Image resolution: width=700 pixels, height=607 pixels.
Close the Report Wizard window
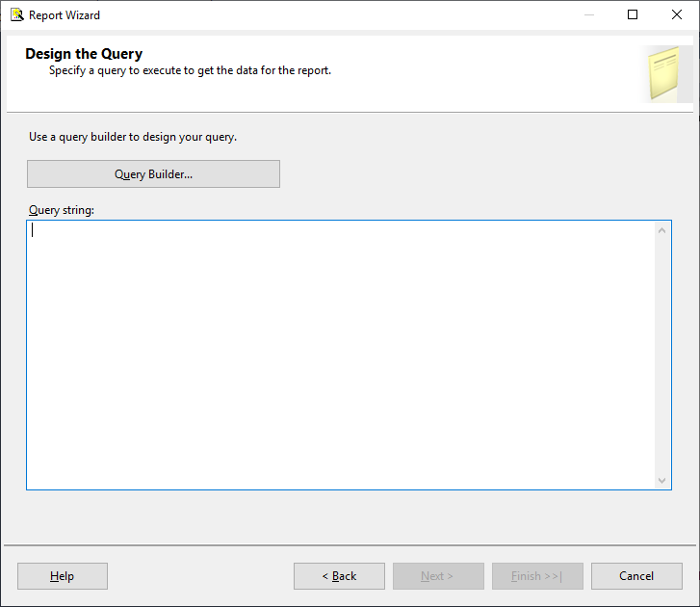pyautogui.click(x=677, y=14)
